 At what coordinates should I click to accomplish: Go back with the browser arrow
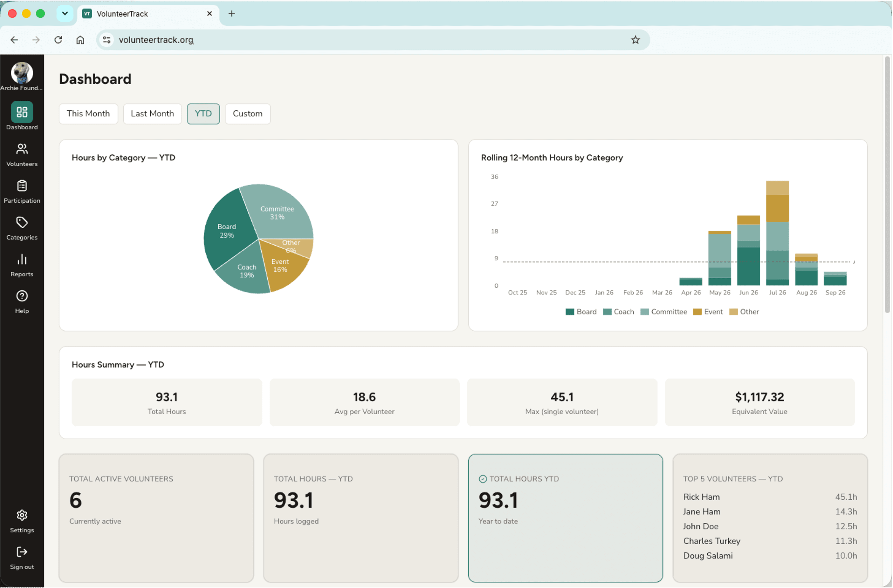click(14, 40)
